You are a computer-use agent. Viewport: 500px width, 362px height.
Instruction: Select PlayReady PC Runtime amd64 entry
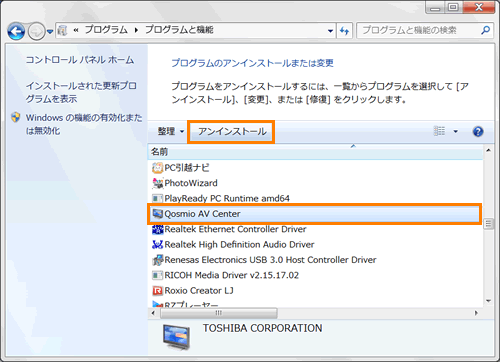[227, 198]
